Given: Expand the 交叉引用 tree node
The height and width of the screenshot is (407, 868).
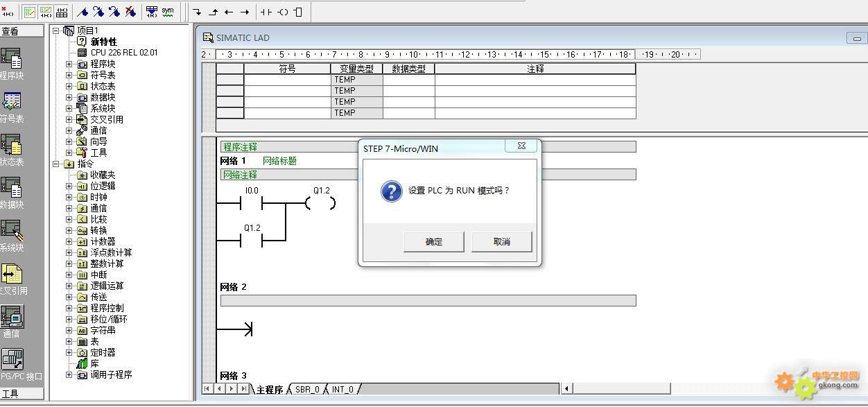Looking at the screenshot, I should click(69, 119).
